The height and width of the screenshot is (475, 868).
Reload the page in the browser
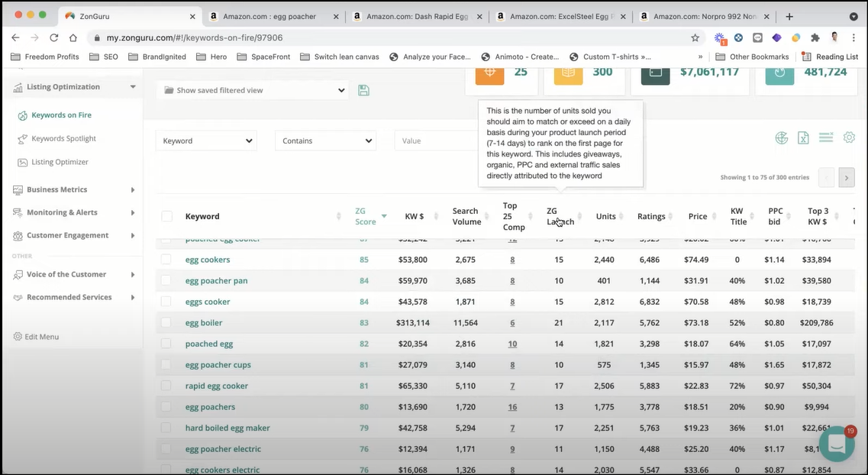point(53,37)
